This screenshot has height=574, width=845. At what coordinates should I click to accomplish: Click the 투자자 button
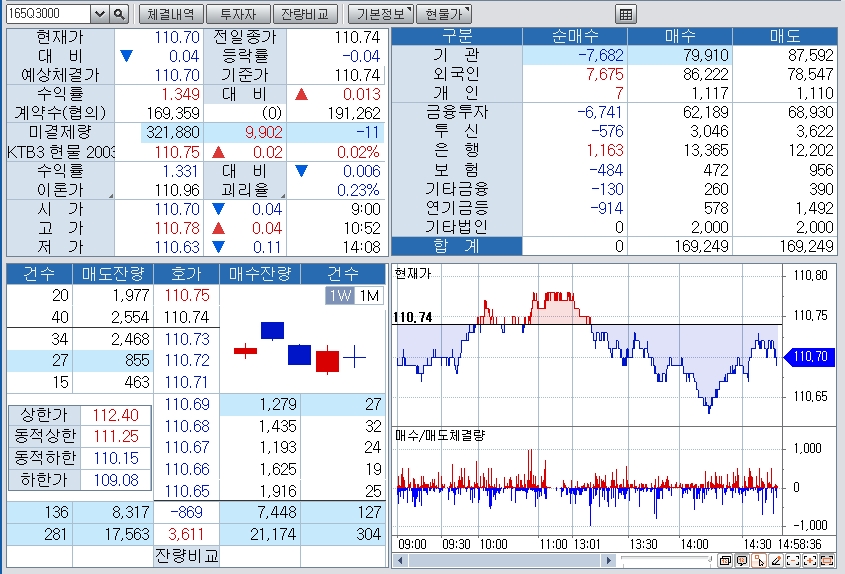(238, 14)
